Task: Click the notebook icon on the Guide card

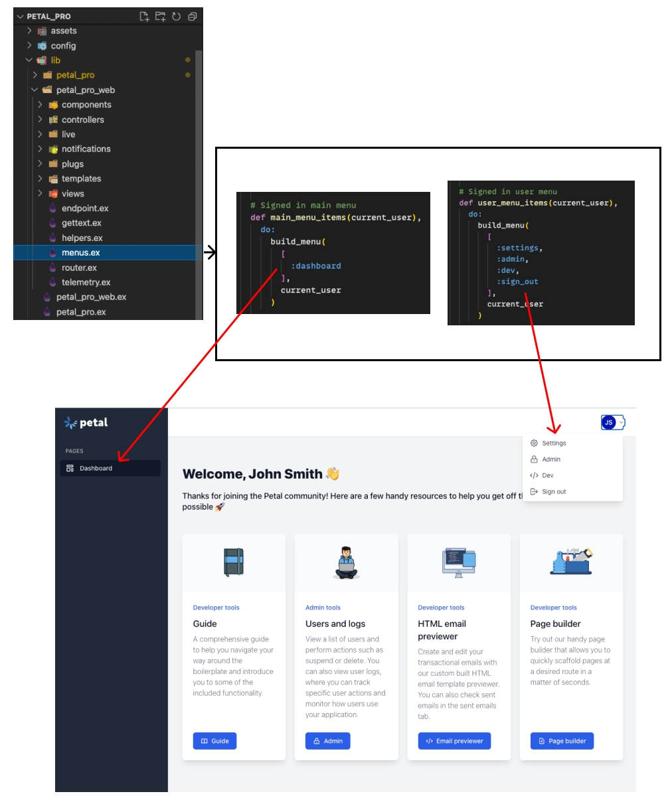Action: tap(234, 562)
